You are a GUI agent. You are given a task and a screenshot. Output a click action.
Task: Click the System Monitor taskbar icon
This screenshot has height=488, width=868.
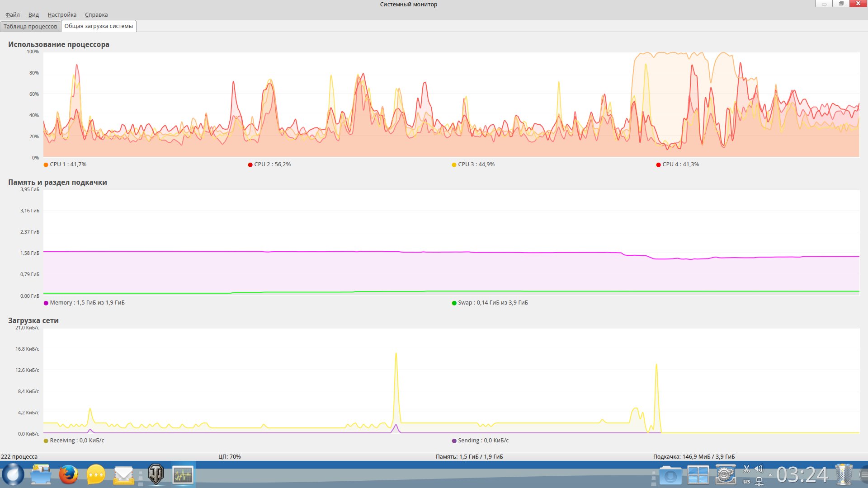183,474
